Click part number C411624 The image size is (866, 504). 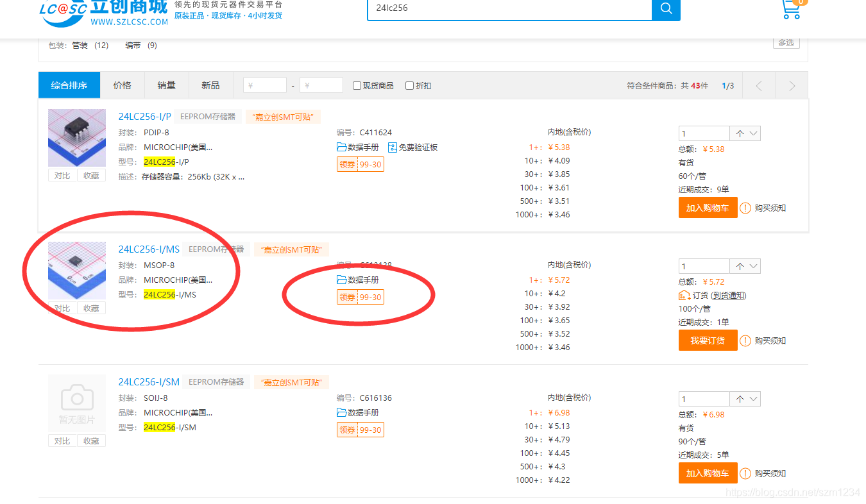pyautogui.click(x=375, y=133)
